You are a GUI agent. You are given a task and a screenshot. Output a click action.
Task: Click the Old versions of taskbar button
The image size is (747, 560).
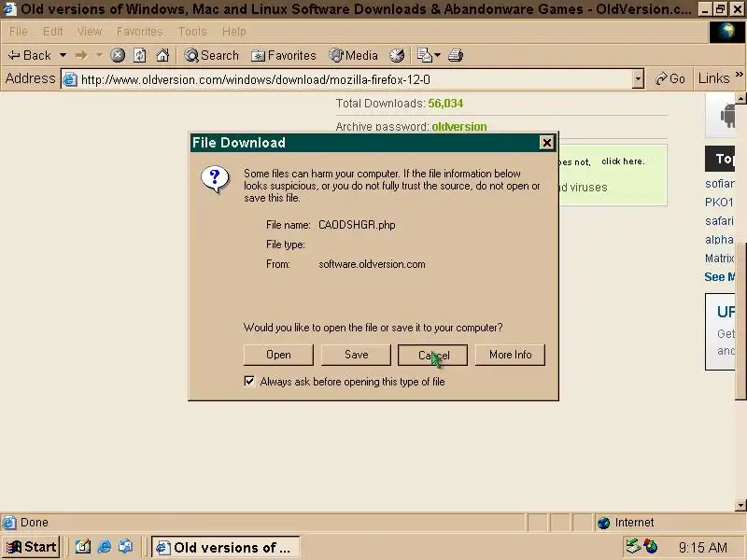click(x=225, y=547)
